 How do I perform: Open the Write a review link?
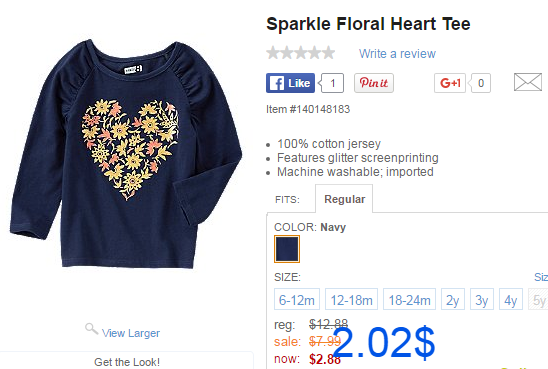pos(397,54)
